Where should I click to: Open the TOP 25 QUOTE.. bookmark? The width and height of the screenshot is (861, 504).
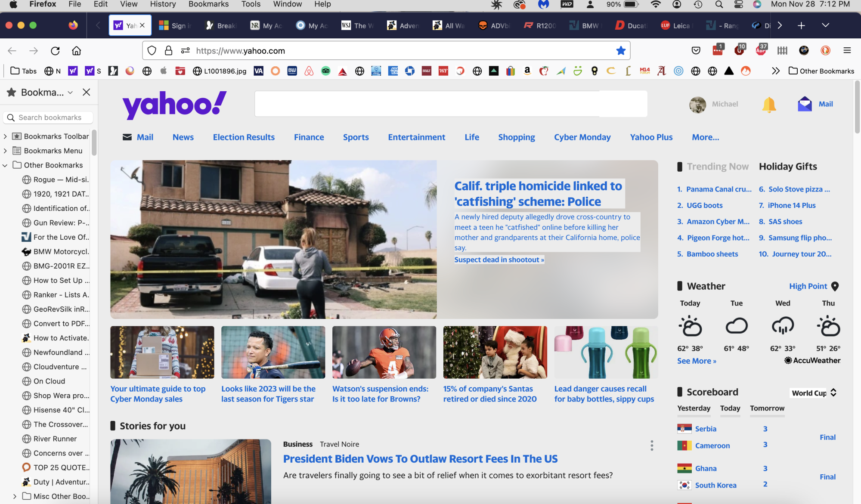tap(56, 467)
